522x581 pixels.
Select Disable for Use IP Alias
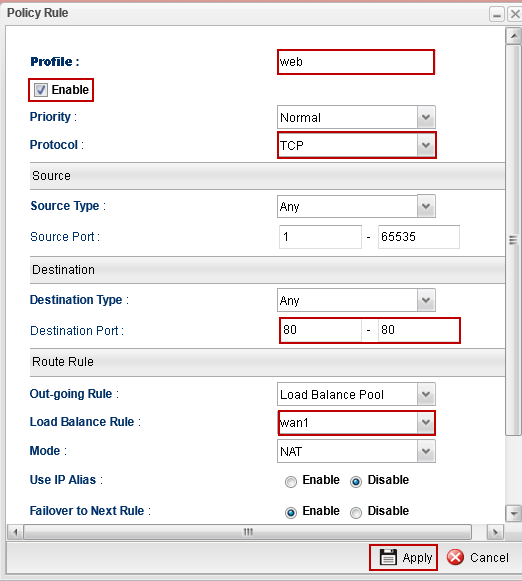click(356, 481)
